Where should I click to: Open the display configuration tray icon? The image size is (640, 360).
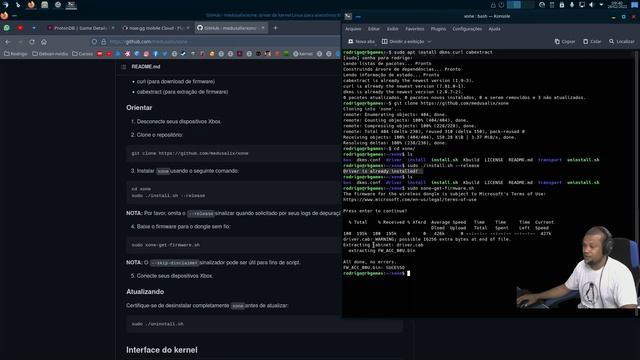tap(582, 5)
